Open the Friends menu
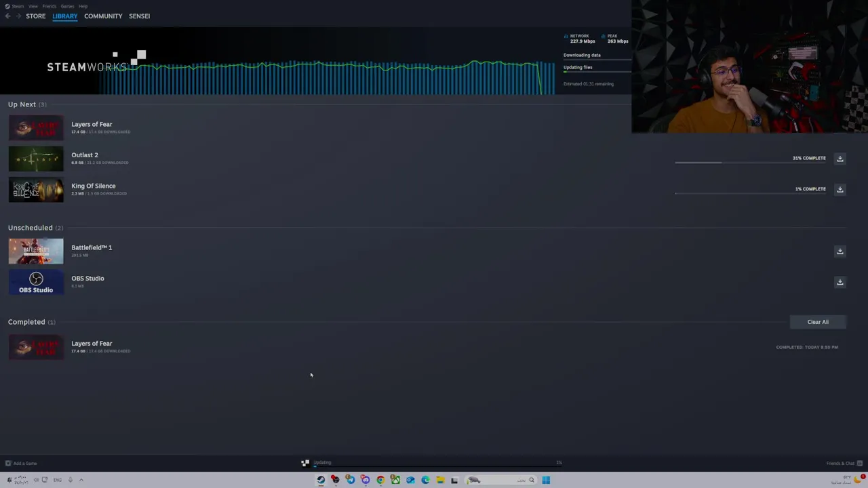The height and width of the screenshot is (488, 868). pos(50,6)
